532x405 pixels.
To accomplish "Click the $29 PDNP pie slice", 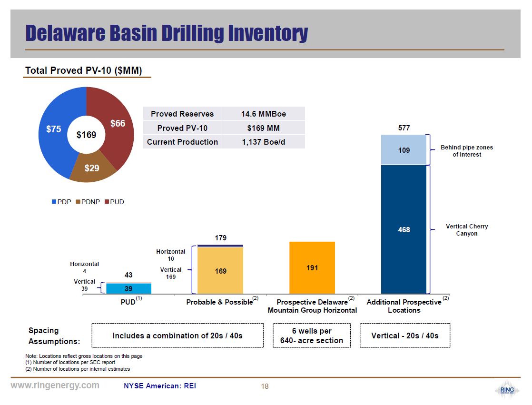I will pos(92,168).
